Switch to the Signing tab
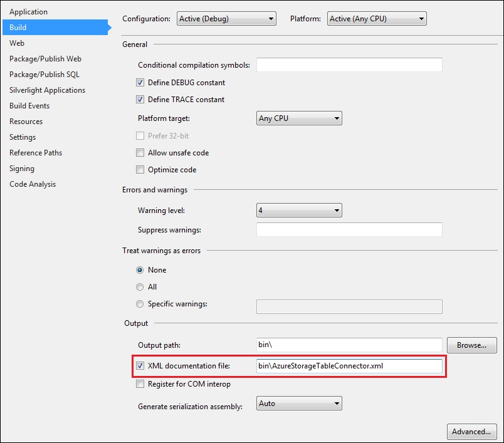This screenshot has height=443, width=504. 22,169
